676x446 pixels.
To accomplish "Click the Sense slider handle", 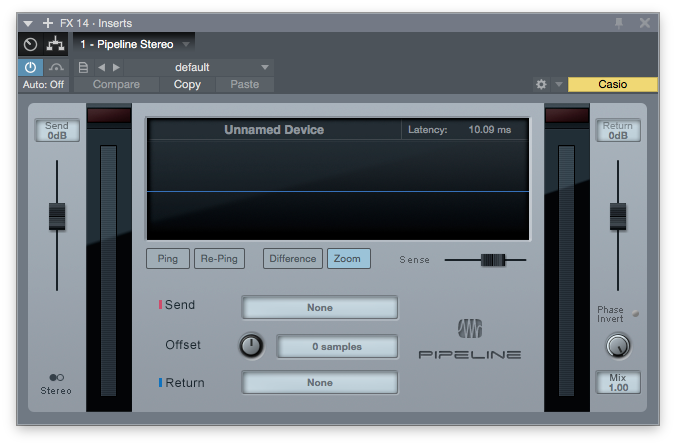I will pyautogui.click(x=493, y=260).
